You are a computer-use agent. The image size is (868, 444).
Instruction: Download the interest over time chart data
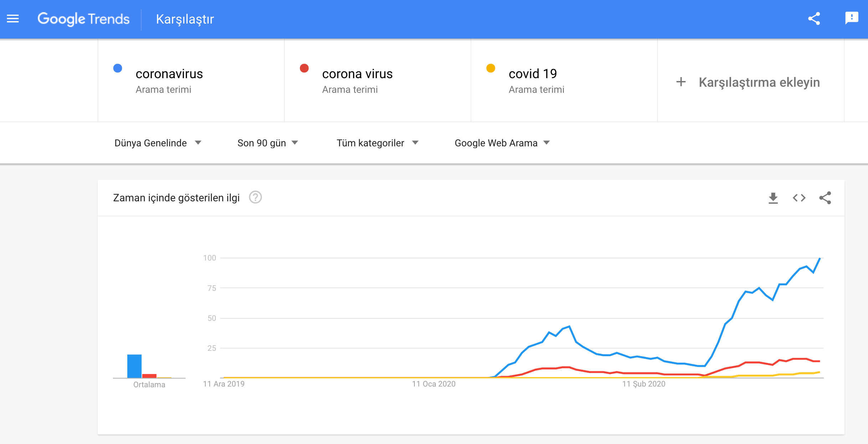tap(773, 198)
